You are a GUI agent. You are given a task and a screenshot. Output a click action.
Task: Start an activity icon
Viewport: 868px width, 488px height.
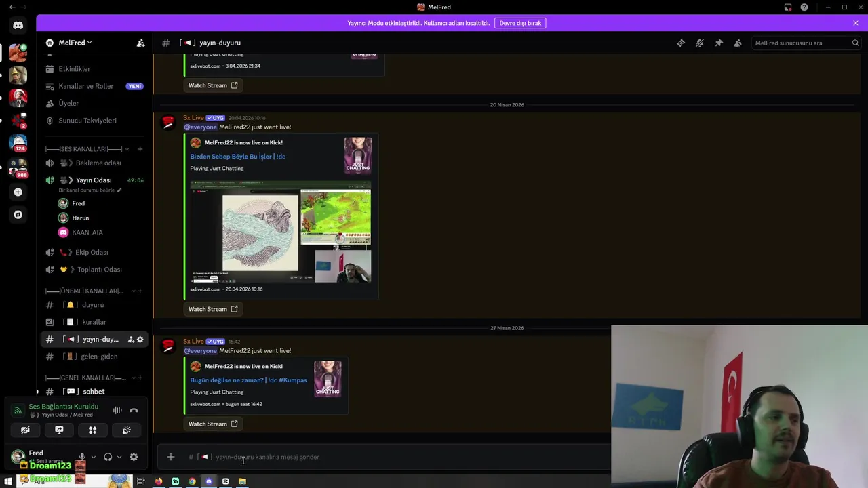(x=92, y=430)
